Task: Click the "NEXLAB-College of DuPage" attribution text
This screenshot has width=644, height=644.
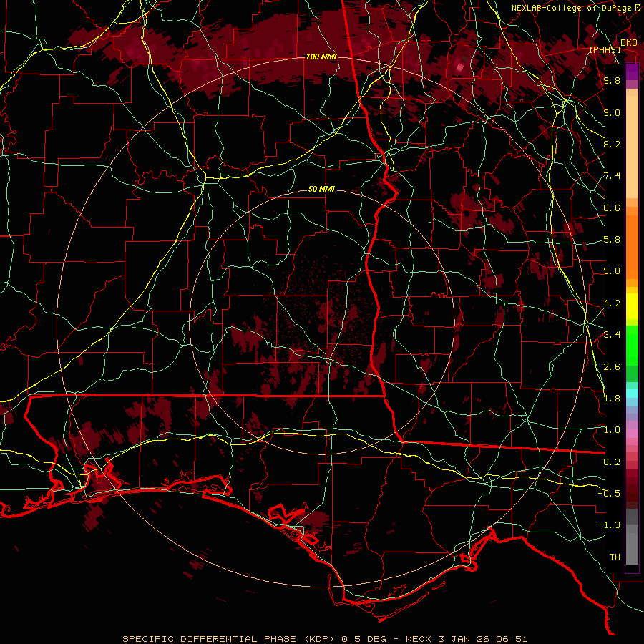Action: [572, 8]
